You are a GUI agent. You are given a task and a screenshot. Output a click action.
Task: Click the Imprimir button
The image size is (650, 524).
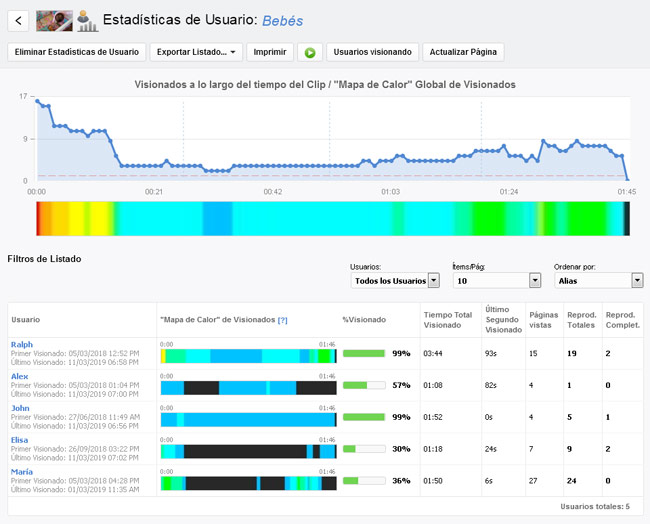pos(270,52)
